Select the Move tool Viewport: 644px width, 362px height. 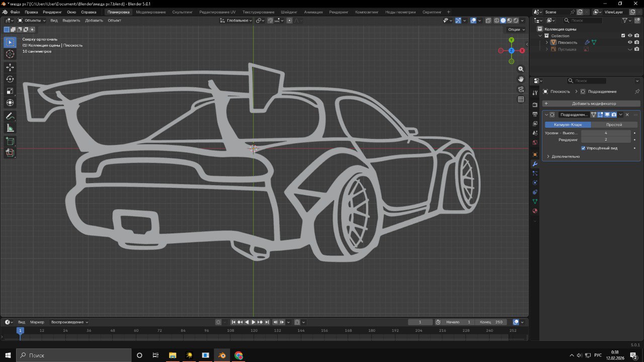[x=10, y=67]
